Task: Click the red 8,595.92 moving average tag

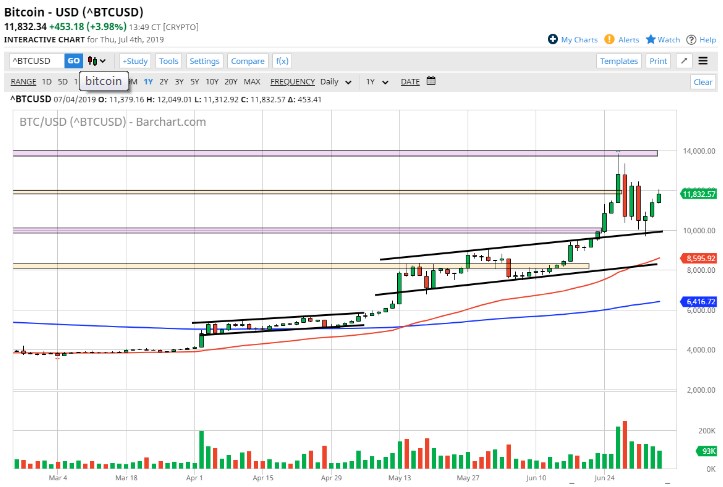Action: point(699,258)
